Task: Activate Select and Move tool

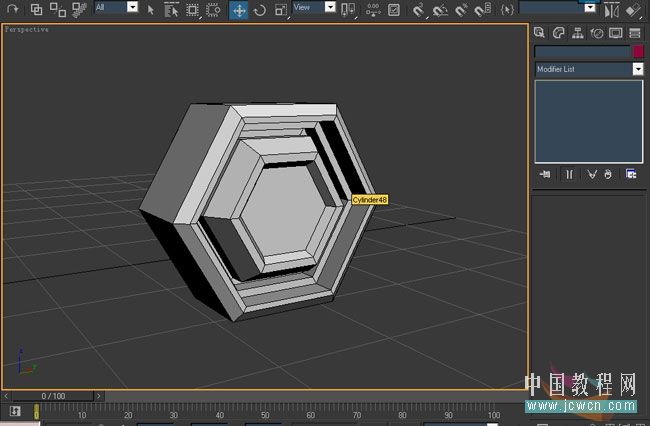Action: (239, 10)
